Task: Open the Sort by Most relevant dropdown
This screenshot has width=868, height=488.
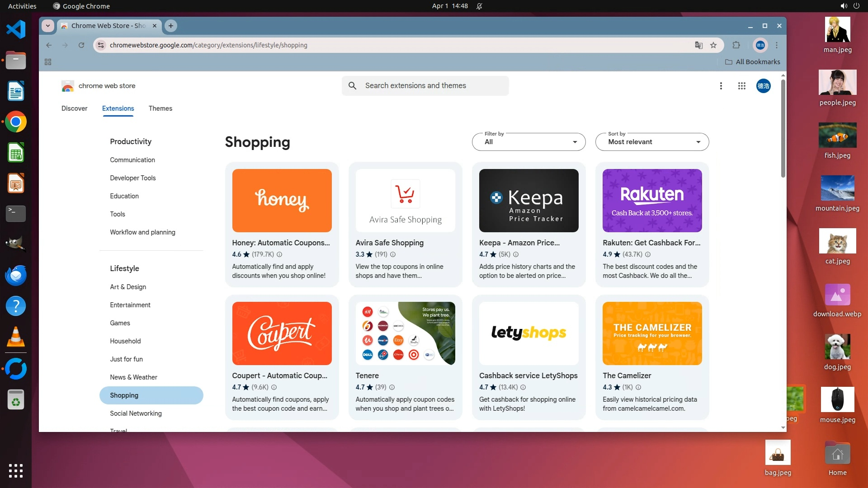Action: tap(652, 142)
